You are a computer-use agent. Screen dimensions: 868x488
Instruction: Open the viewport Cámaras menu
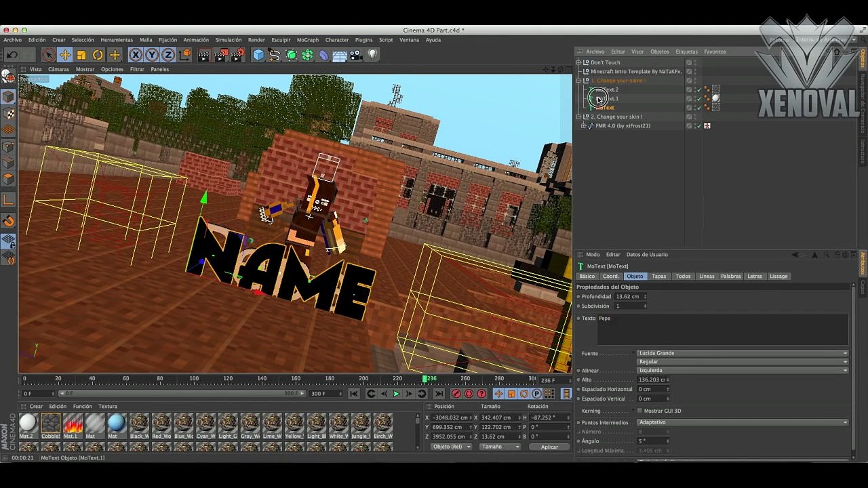(58, 69)
